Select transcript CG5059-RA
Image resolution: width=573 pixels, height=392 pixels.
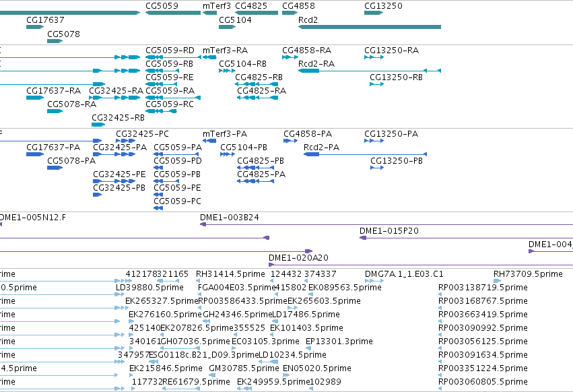pos(173,98)
